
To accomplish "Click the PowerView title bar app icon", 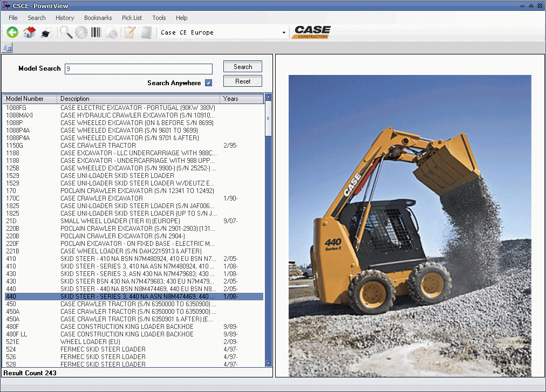I will 6,5.
